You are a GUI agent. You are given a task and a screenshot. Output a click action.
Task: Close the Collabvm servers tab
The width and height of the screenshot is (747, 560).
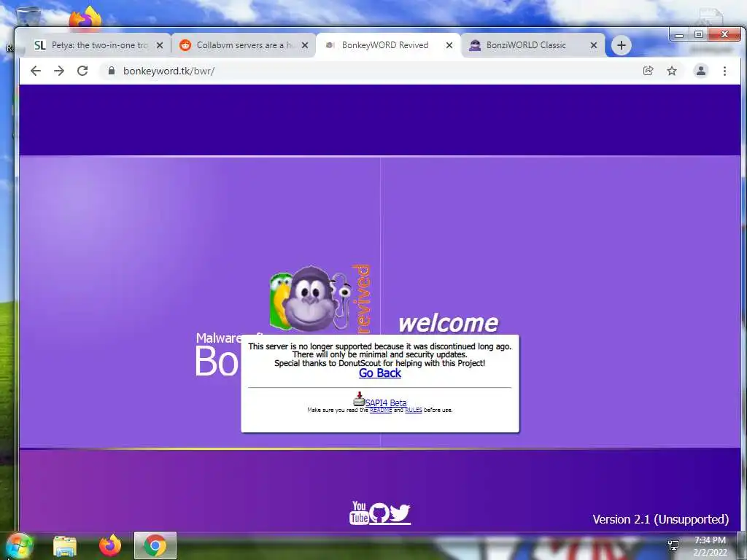305,45
